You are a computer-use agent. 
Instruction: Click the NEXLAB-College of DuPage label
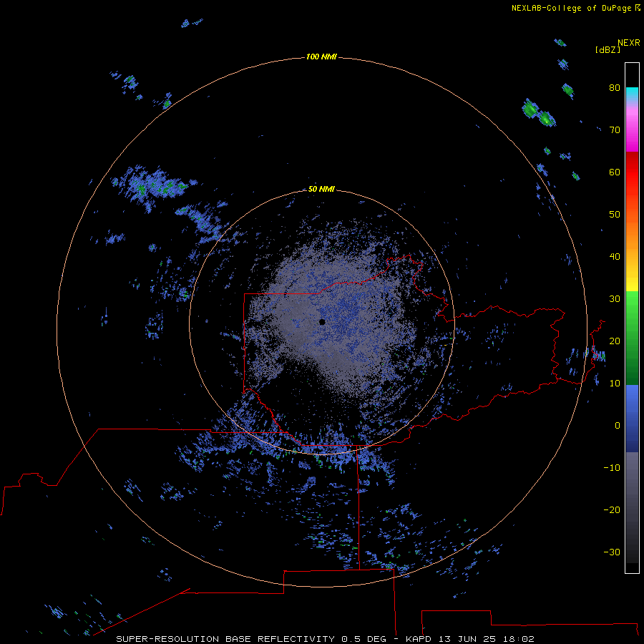click(x=575, y=8)
